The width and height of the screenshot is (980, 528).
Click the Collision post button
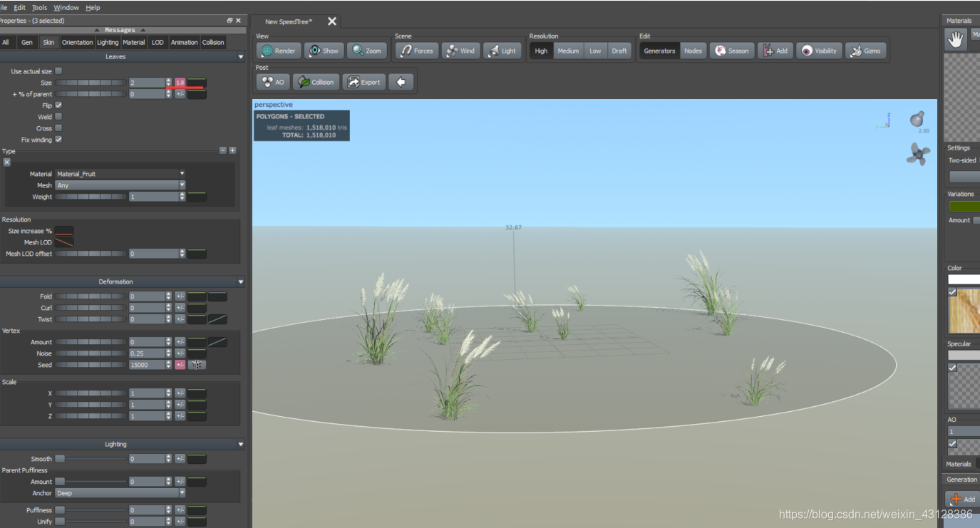pyautogui.click(x=316, y=82)
